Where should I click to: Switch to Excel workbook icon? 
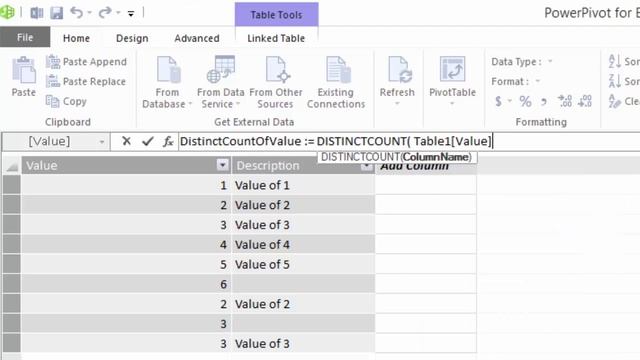click(37, 13)
